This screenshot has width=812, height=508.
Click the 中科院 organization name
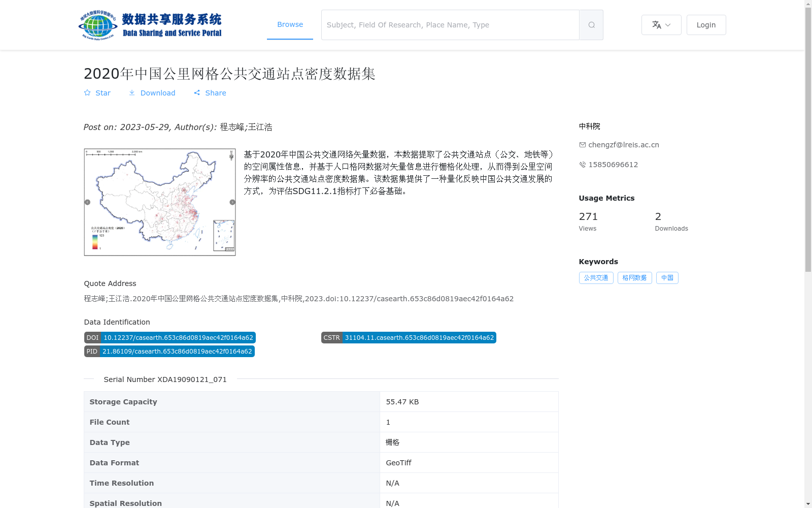[x=589, y=126]
